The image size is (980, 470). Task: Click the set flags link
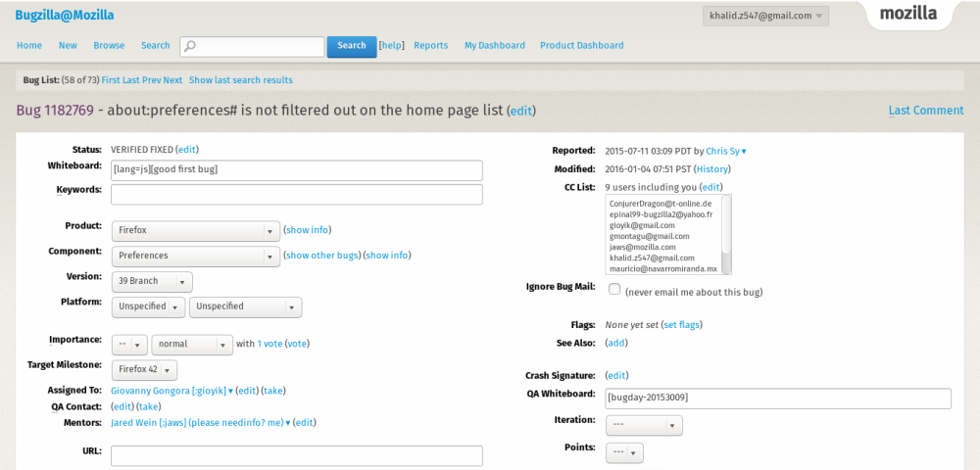coord(681,325)
